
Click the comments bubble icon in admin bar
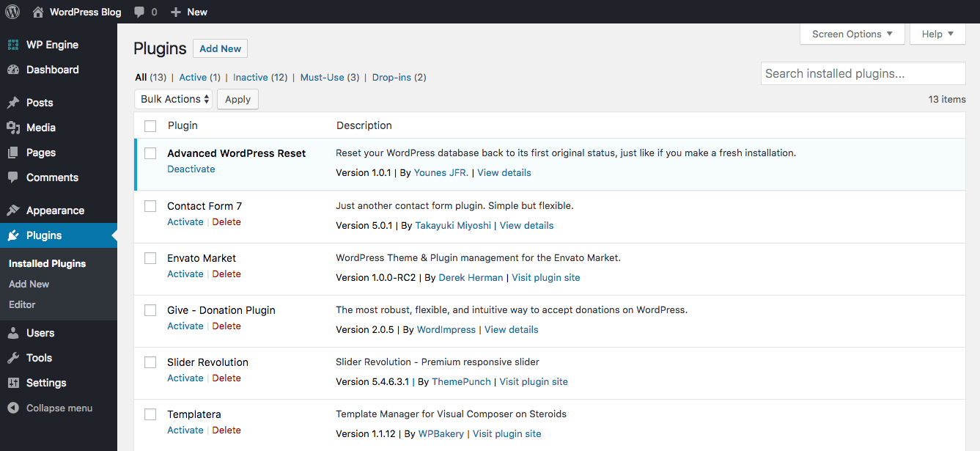click(x=139, y=12)
